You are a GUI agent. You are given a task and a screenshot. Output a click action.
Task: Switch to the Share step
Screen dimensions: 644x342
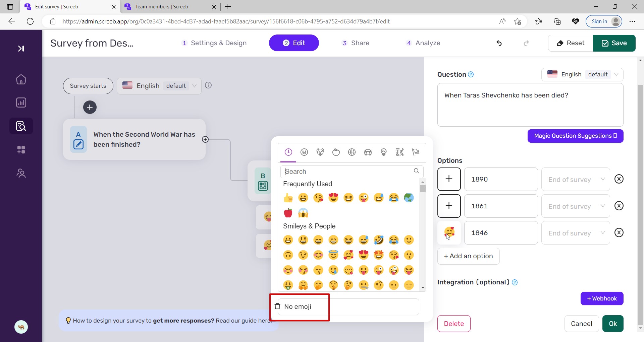click(356, 43)
